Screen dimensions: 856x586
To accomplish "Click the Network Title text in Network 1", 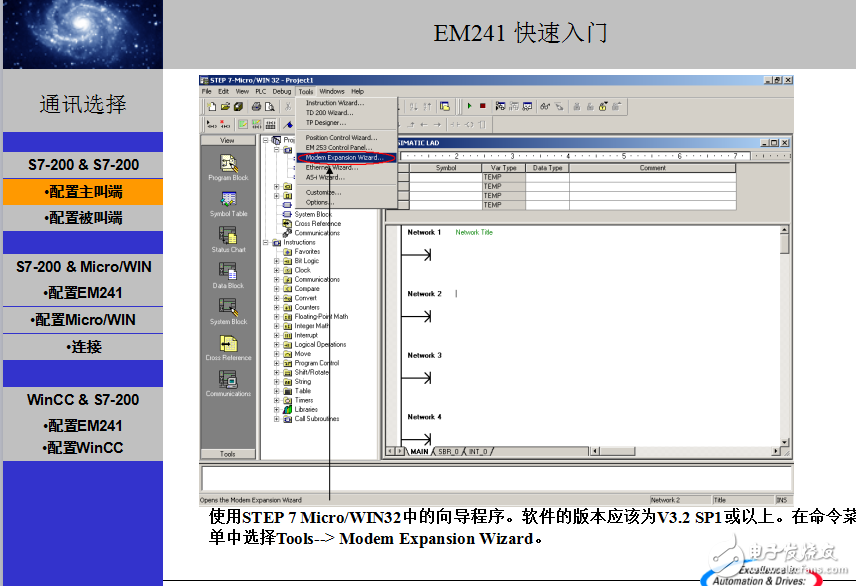I will click(474, 232).
